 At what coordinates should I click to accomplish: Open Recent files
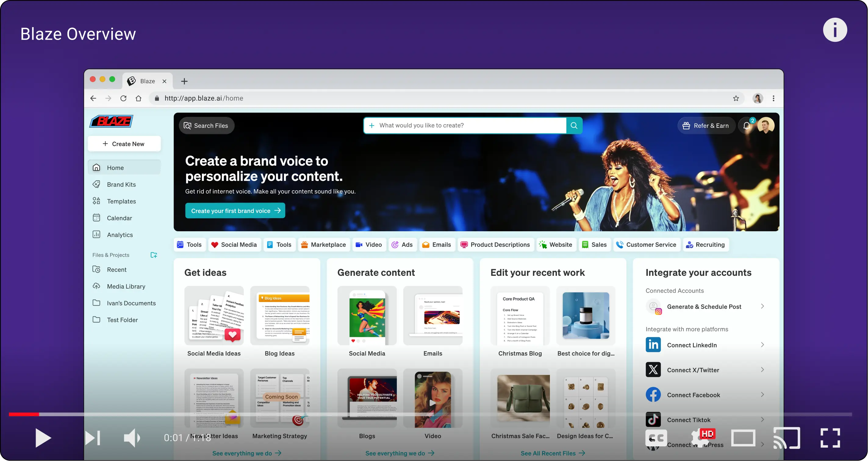click(124, 270)
